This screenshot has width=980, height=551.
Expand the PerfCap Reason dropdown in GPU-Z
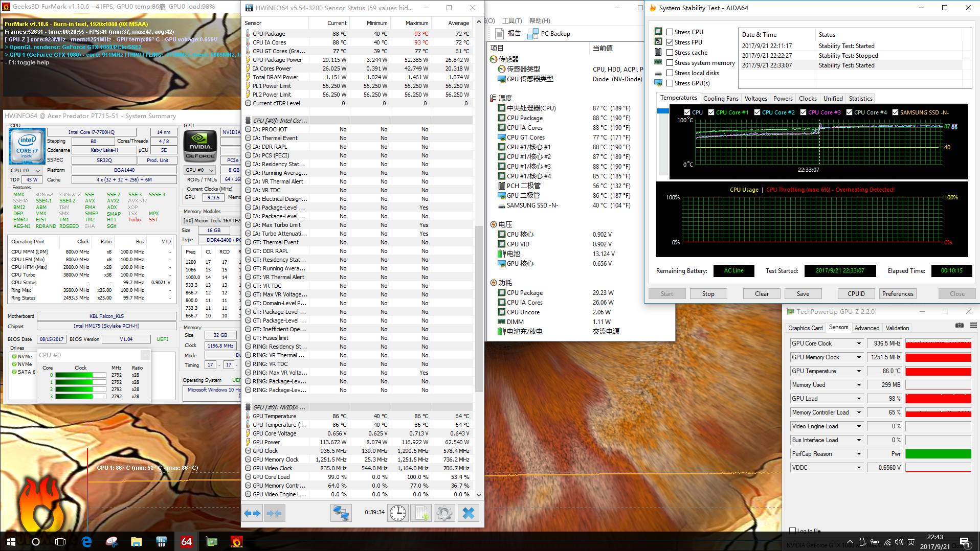pyautogui.click(x=859, y=454)
